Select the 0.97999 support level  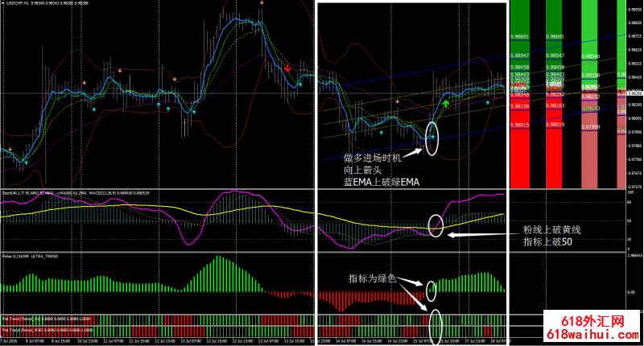(x=591, y=127)
